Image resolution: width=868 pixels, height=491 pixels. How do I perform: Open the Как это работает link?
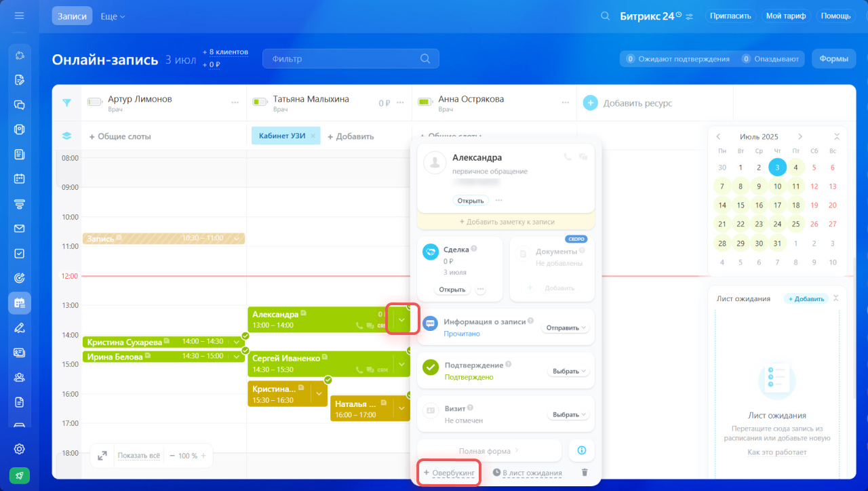coord(777,452)
